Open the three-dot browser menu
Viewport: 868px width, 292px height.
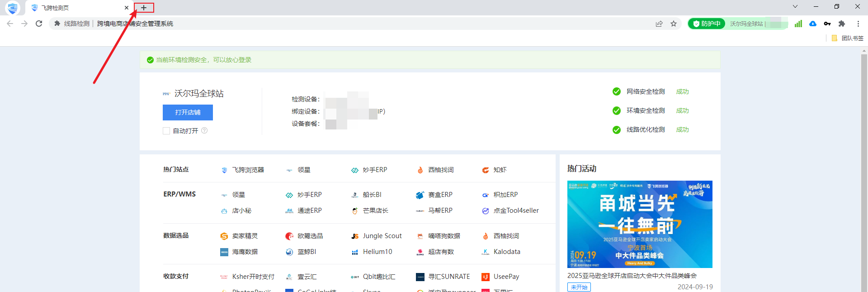[x=858, y=24]
